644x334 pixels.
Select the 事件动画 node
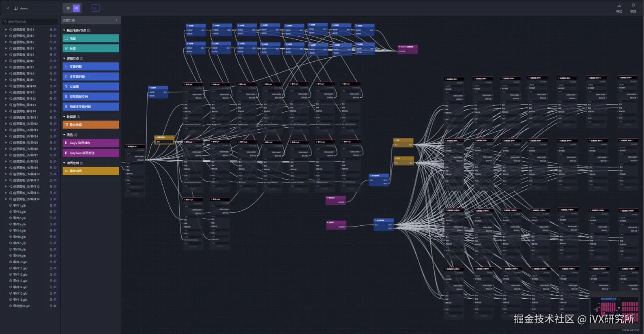[91, 171]
